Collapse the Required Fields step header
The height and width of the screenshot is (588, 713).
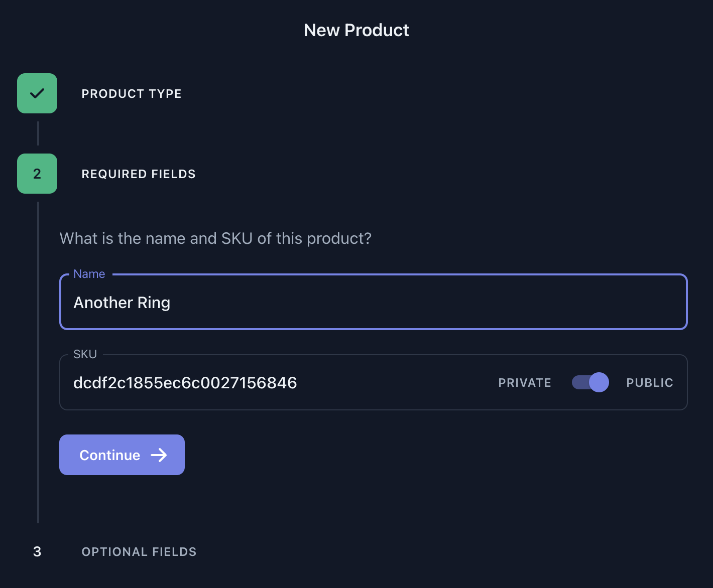pos(139,174)
